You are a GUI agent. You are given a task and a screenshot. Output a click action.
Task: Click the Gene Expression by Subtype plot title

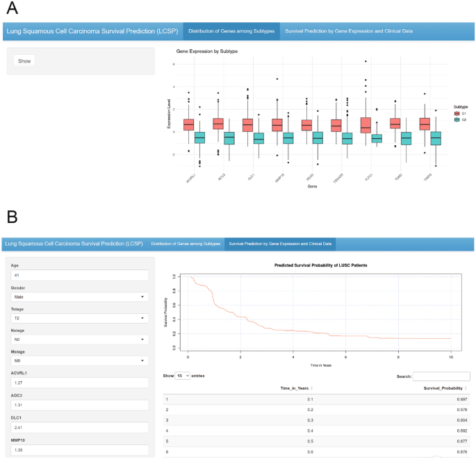[207, 51]
